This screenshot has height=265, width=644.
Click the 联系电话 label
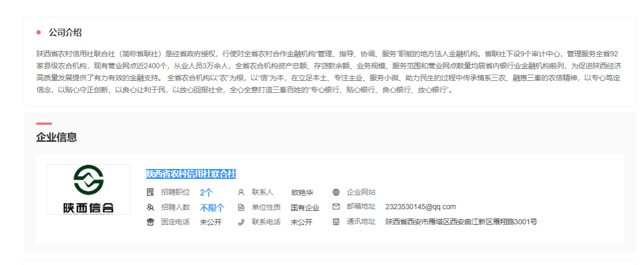pos(266,222)
